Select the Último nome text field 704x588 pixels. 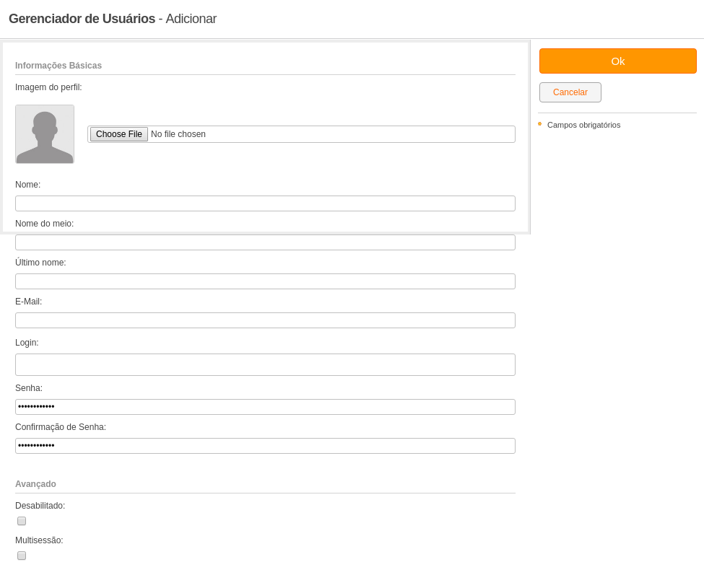[x=265, y=281]
